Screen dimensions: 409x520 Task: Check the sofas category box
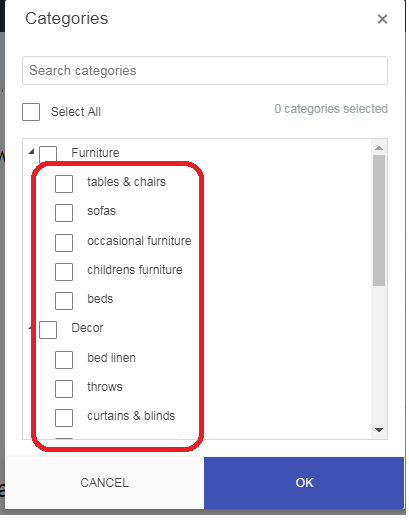click(x=64, y=213)
